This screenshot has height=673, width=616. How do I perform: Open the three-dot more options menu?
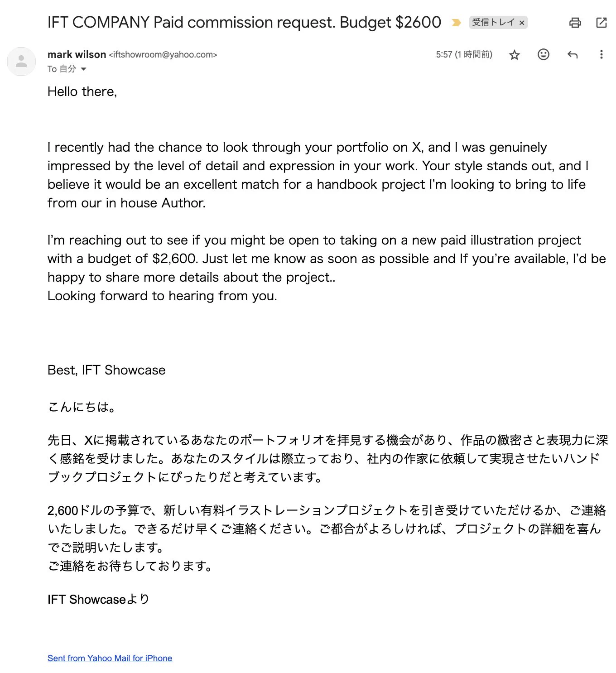pos(601,54)
